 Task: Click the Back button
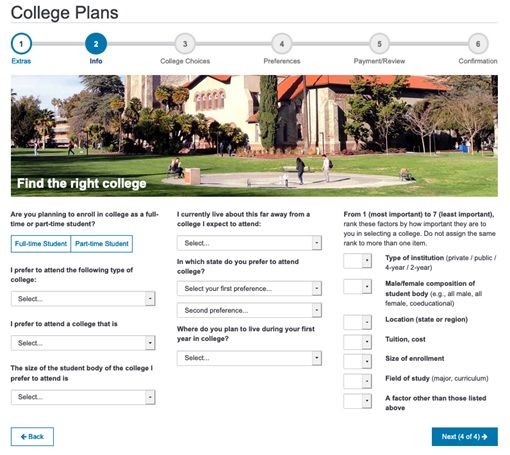click(x=32, y=436)
